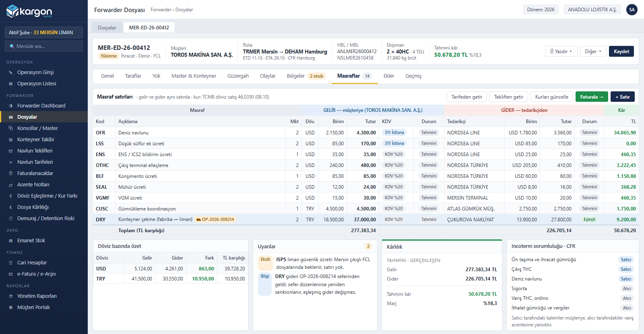Click the icon beside Konsollar / Master
The image size is (644, 334).
(11, 128)
